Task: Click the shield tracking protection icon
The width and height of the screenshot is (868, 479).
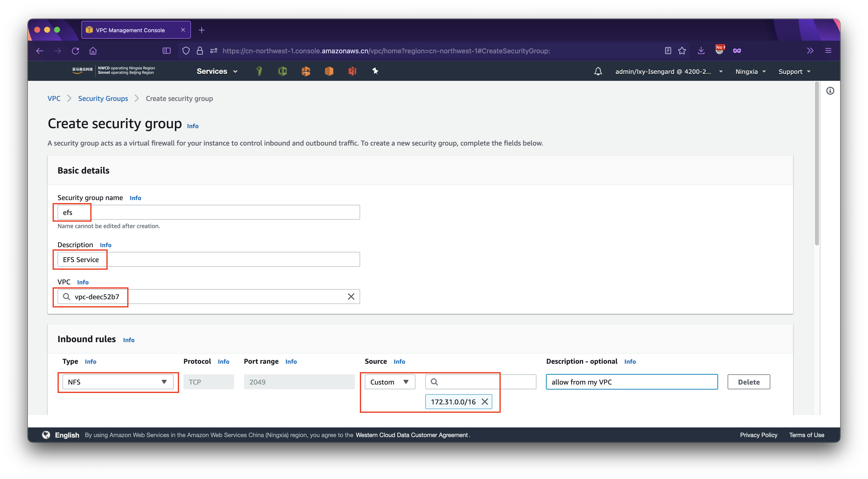Action: point(186,51)
